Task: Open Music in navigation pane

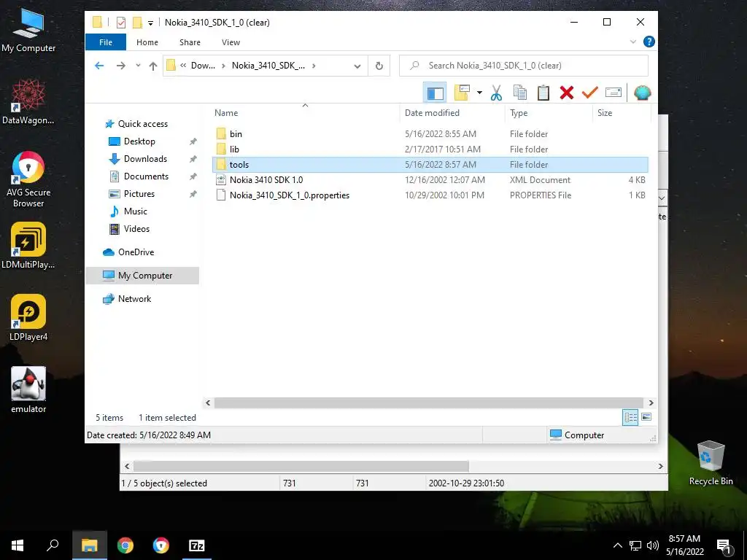Action: (135, 211)
